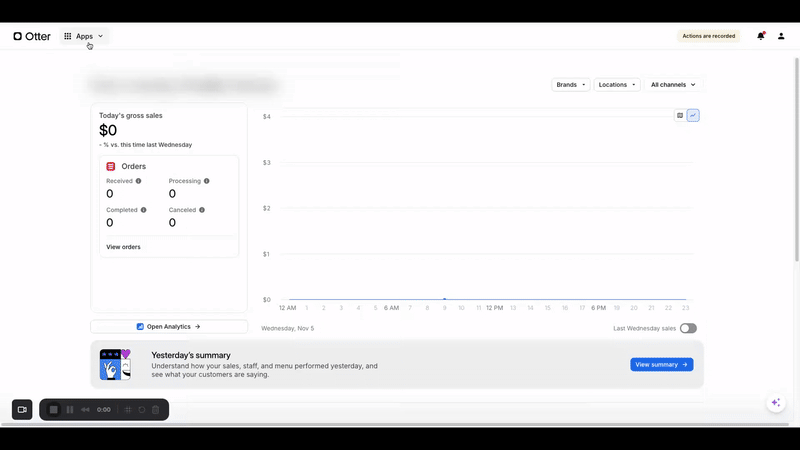Open the Brands dropdown
The image size is (800, 450).
pos(571,85)
